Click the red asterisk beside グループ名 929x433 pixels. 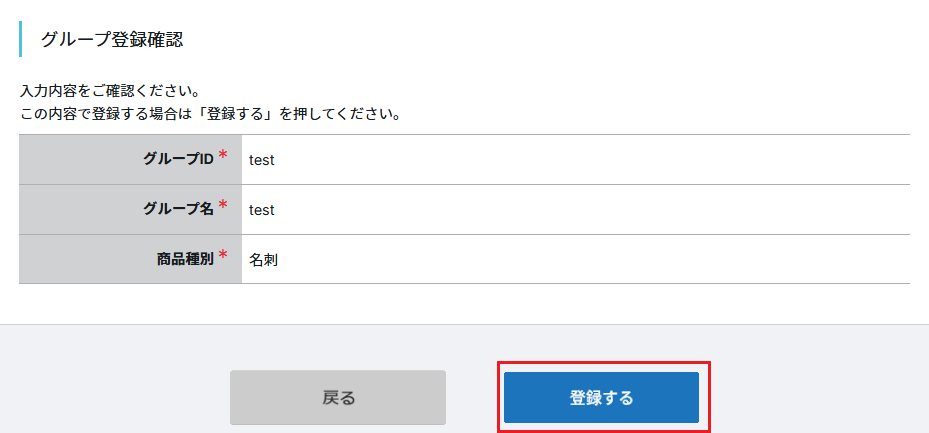coord(223,206)
